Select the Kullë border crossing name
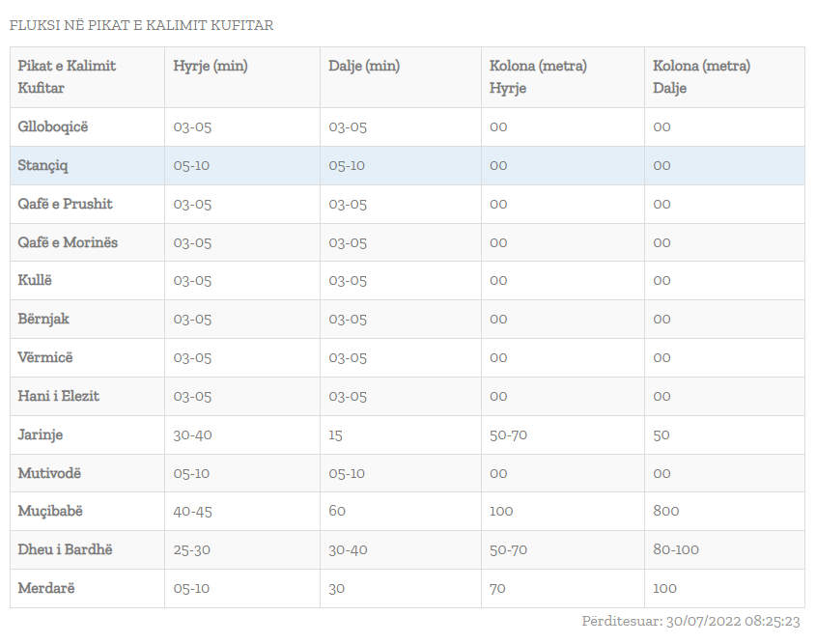 tap(35, 281)
